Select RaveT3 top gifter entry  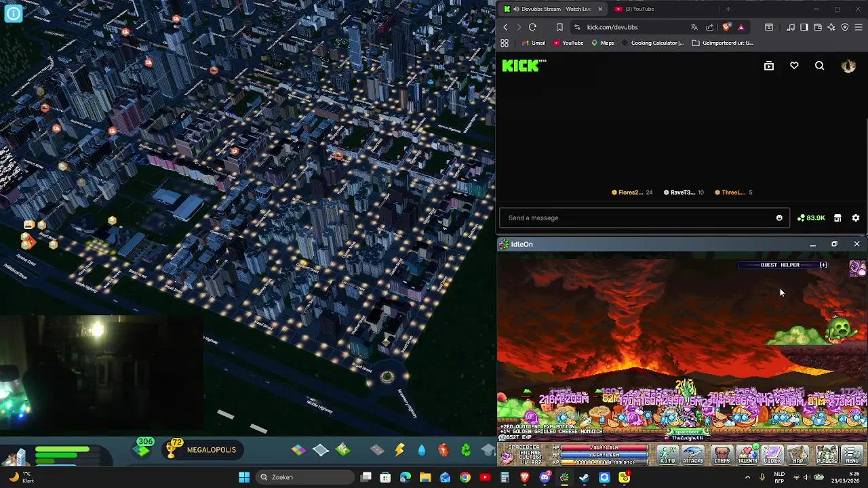tap(684, 192)
